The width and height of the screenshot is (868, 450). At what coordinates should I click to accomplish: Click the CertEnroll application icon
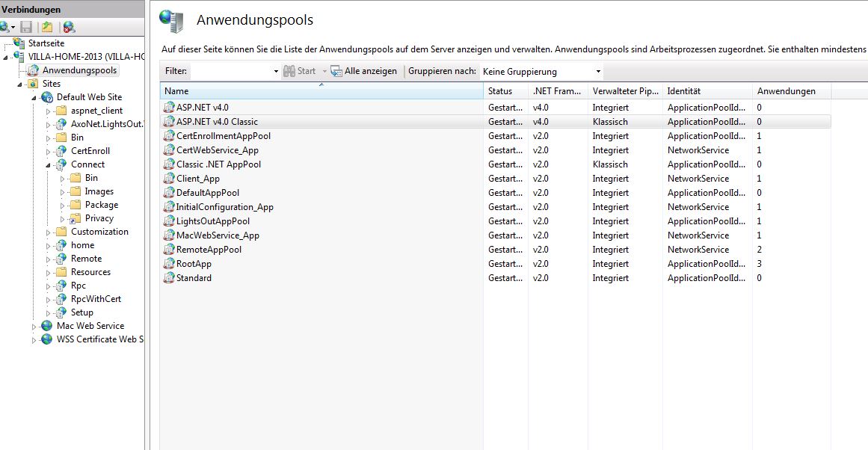61,151
